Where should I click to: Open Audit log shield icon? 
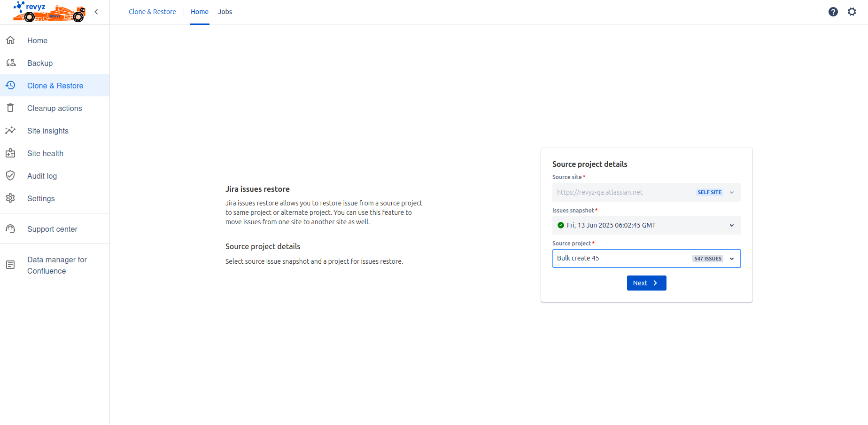(10, 176)
